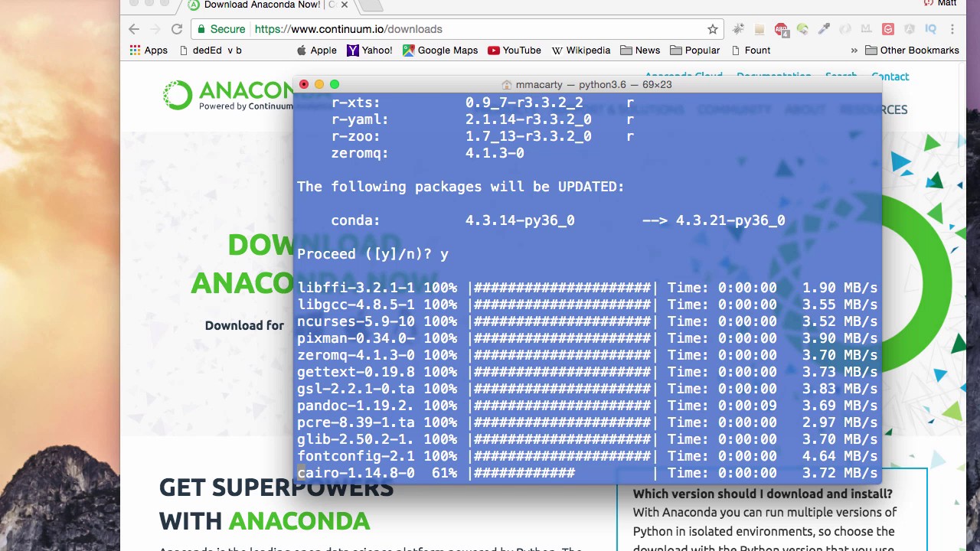Click the glib-2.50.2-1 download row
The image size is (980, 551).
coord(587,439)
